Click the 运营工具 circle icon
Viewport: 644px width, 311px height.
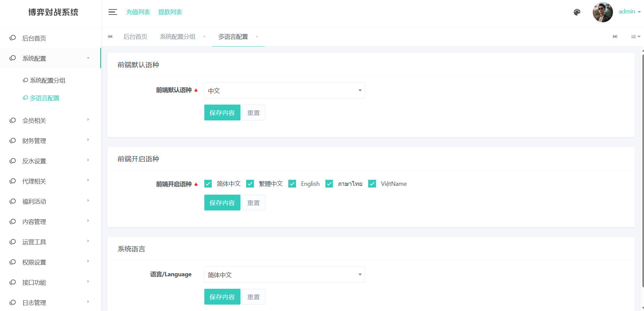tap(13, 242)
